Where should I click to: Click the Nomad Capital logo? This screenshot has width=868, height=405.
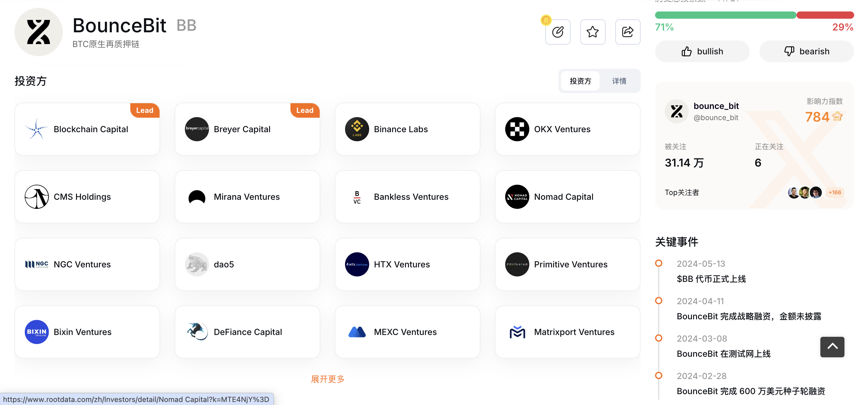pos(517,196)
